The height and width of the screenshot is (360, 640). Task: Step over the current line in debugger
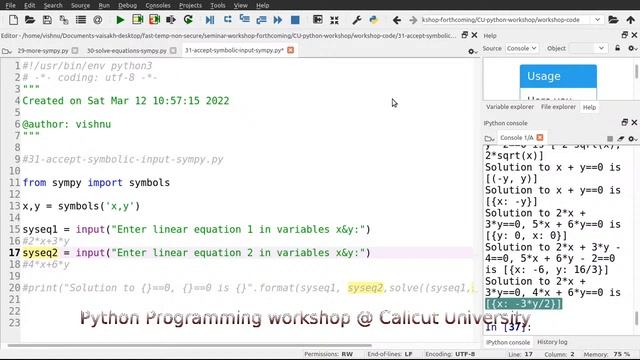pos(227,20)
